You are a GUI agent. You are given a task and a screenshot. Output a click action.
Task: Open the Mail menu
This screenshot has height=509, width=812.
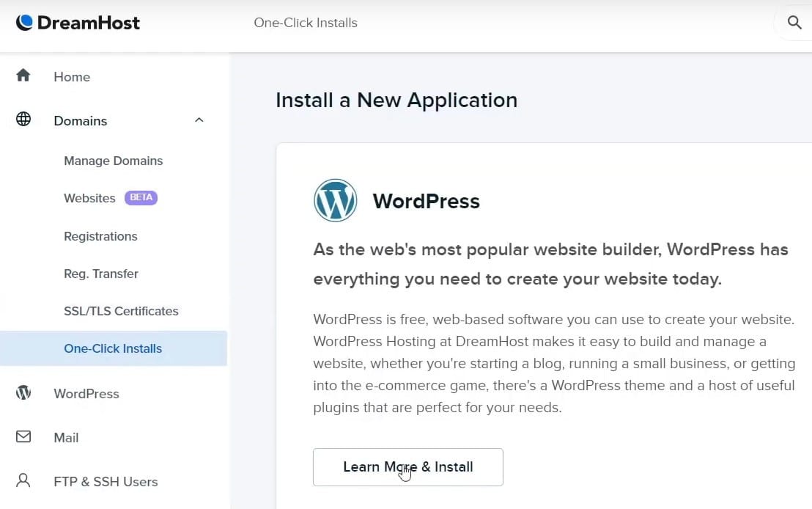[66, 438]
